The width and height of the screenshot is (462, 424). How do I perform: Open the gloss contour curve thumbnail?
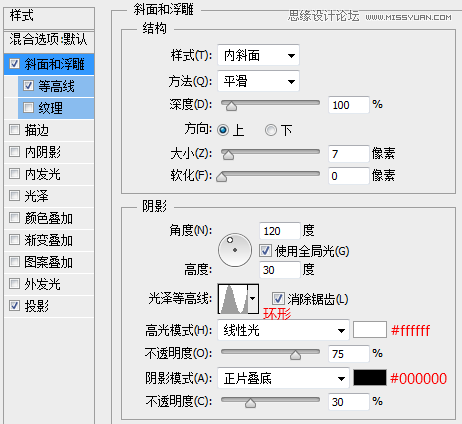pos(233,299)
